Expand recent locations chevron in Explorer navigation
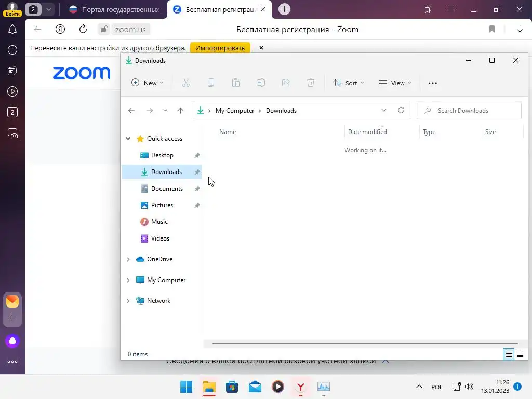Screen dimensions: 532x399 coord(165,111)
